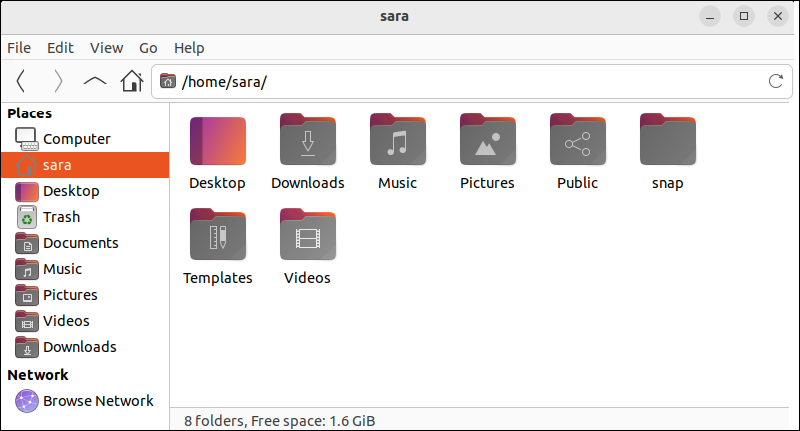The width and height of the screenshot is (800, 431).
Task: Select the Trash label in the sidebar
Action: pyautogui.click(x=62, y=217)
